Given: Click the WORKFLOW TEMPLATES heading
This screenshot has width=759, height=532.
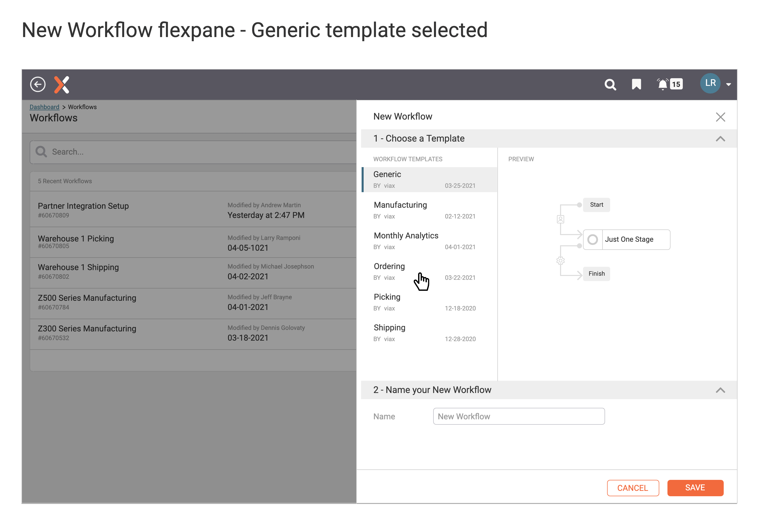Looking at the screenshot, I should [408, 159].
